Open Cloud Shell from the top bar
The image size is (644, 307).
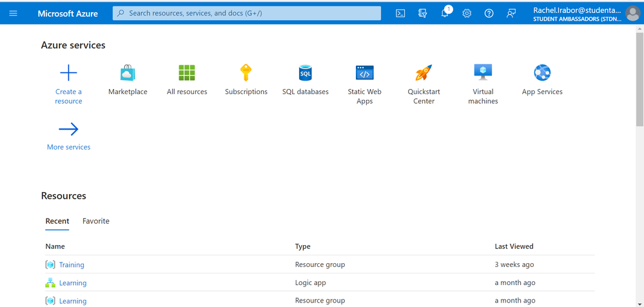pyautogui.click(x=400, y=13)
